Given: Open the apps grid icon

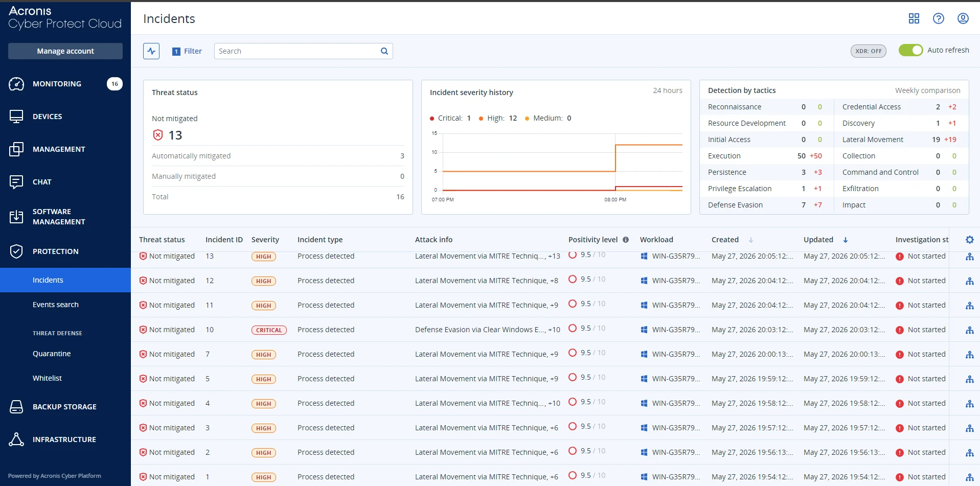Looking at the screenshot, I should pyautogui.click(x=914, y=18).
